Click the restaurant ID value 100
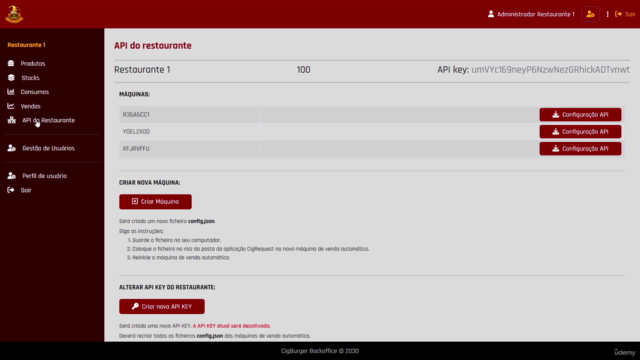This screenshot has height=360, width=640. [x=303, y=70]
